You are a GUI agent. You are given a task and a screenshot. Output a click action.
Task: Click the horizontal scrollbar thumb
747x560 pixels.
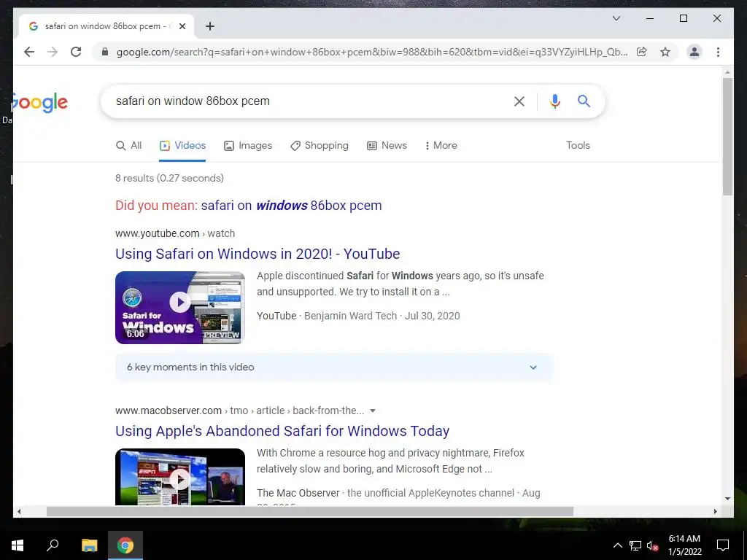pos(309,511)
